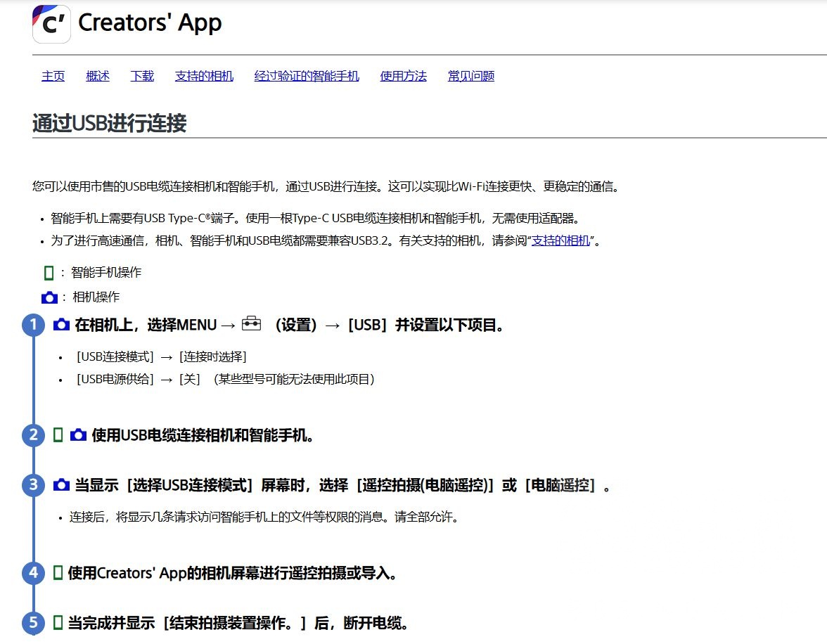827x644 pixels.
Task: Open the 常见问题 link
Action: (x=471, y=76)
